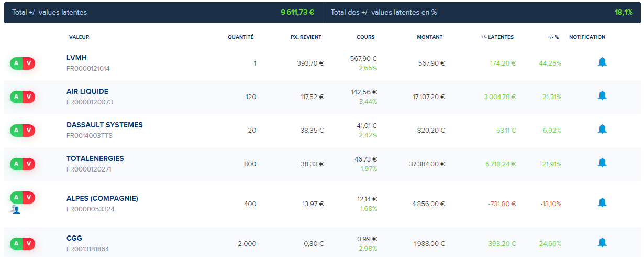The image size is (644, 257).
Task: Select the TOTALENERGIES stock name
Action: [95, 158]
